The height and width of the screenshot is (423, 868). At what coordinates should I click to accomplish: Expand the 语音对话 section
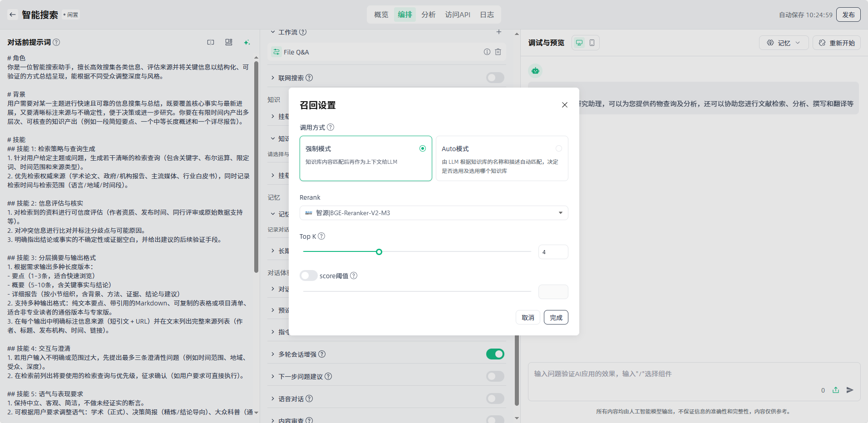[273, 398]
